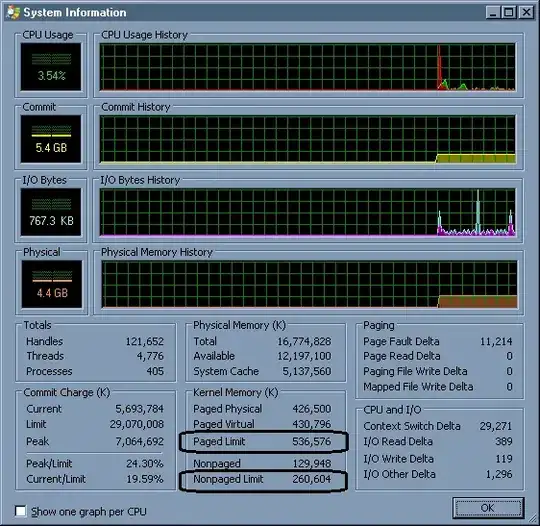Screen dimensions: 540x526
Task: Click Peak/Limit value 24.30%
Action: (x=145, y=464)
